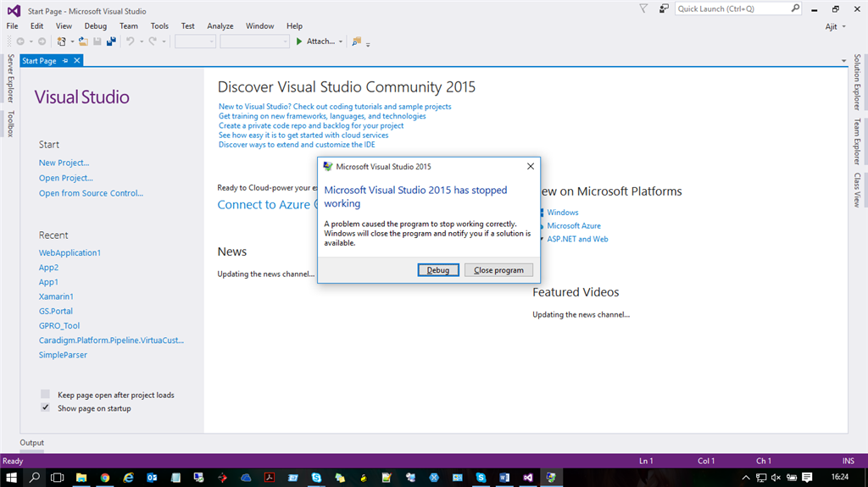868x487 pixels.
Task: Expand the Toolbox side tab
Action: pyautogui.click(x=10, y=124)
